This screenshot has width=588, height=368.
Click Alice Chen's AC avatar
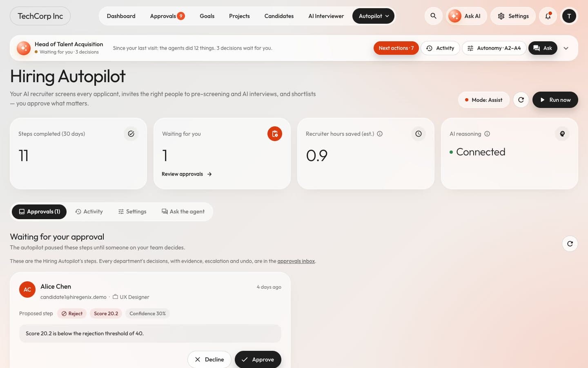coord(27,289)
